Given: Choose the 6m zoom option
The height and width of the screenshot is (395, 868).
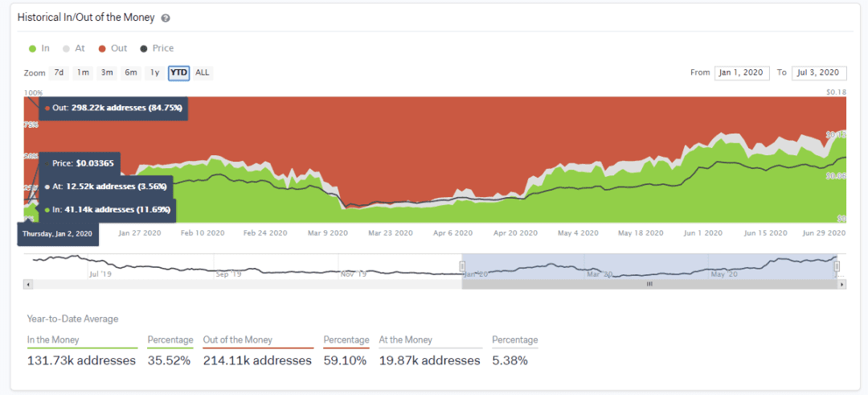Looking at the screenshot, I should (131, 72).
